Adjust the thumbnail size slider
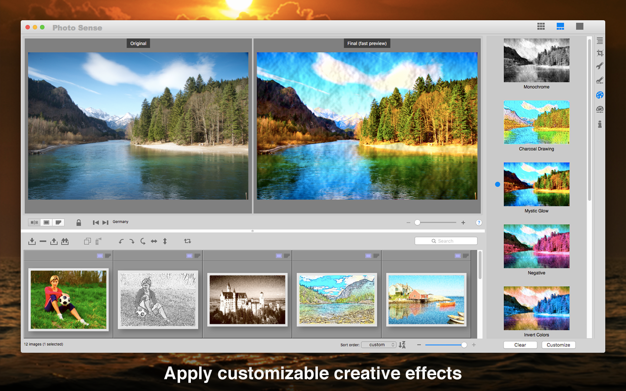 point(446,345)
